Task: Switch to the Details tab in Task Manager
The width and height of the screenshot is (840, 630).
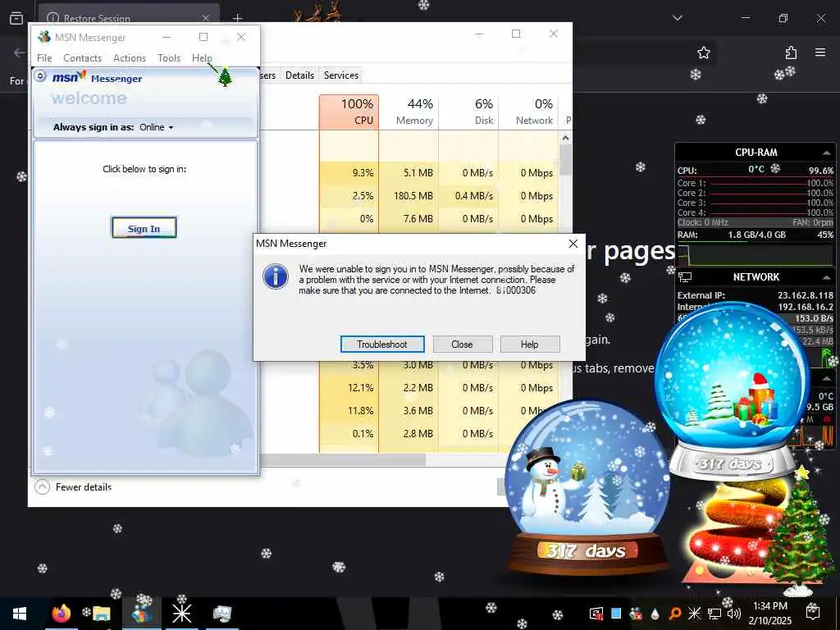Action: (299, 75)
